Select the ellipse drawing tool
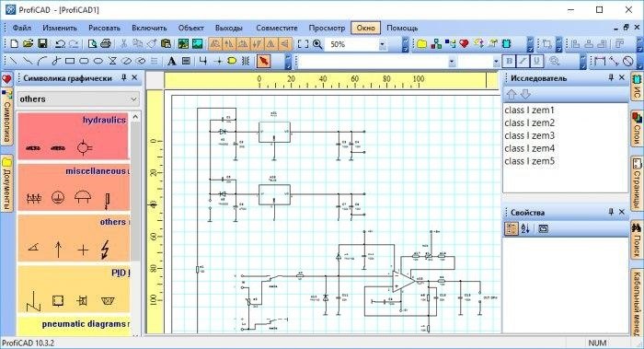The width and height of the screenshot is (644, 349). (x=98, y=62)
